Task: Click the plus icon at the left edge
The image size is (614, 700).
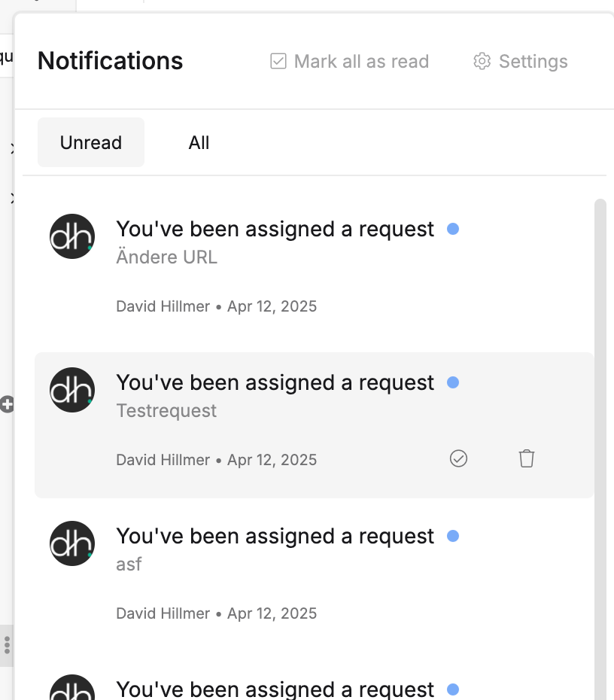Action: point(7,404)
